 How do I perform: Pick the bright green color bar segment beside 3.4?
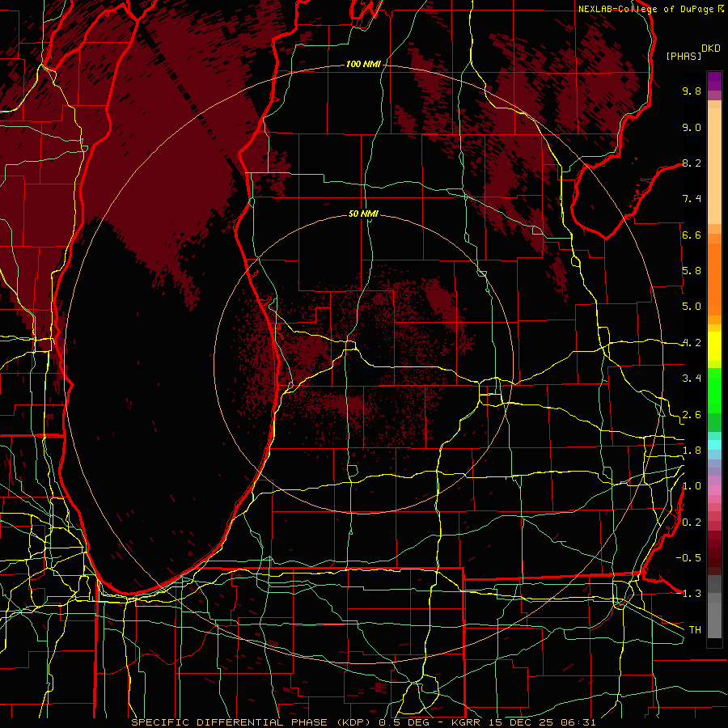coord(714,390)
